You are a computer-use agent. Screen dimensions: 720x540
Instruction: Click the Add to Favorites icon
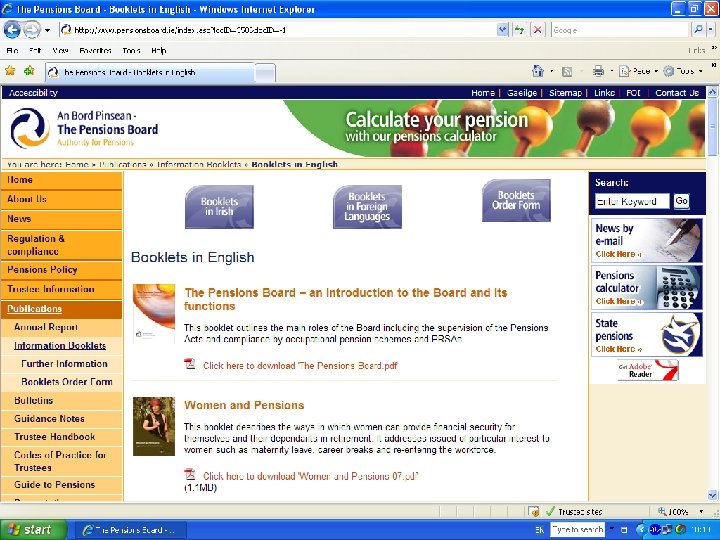point(29,71)
